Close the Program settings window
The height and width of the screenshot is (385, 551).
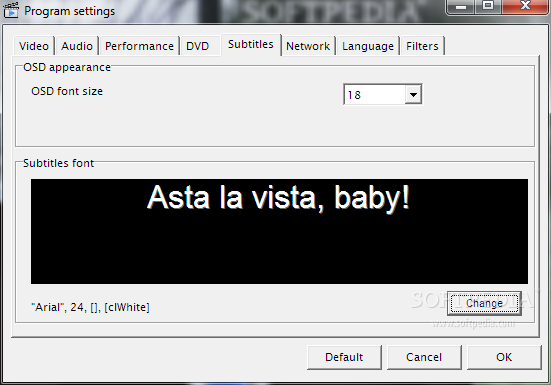tap(525, 6)
